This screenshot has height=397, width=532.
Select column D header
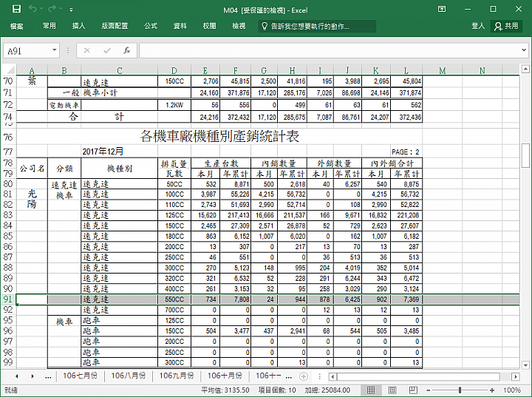(x=174, y=70)
